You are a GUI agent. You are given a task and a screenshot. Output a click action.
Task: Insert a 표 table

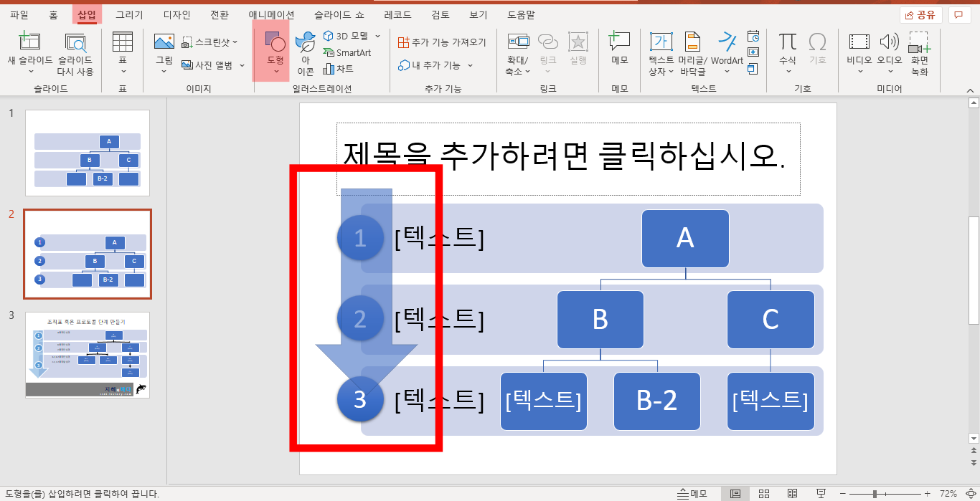tap(123, 54)
